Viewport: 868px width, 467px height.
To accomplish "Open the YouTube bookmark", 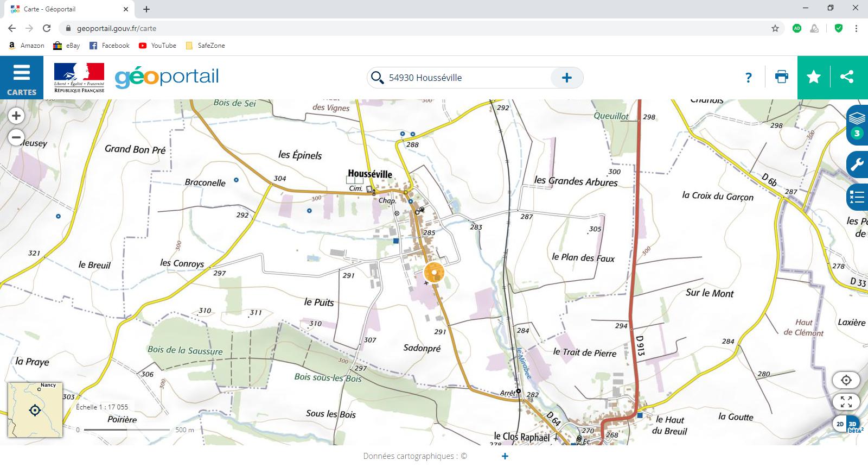I will point(157,46).
